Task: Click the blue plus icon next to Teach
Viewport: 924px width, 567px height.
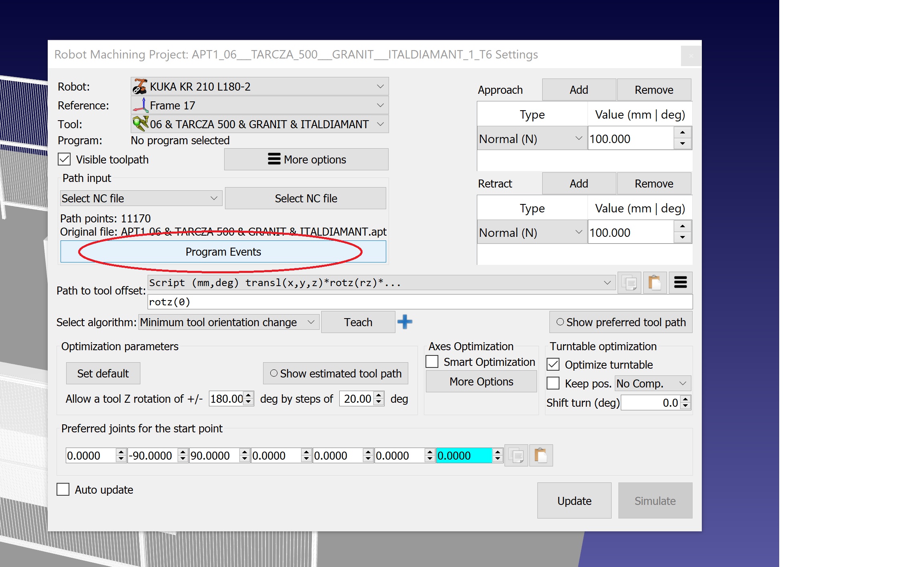Action: [405, 322]
